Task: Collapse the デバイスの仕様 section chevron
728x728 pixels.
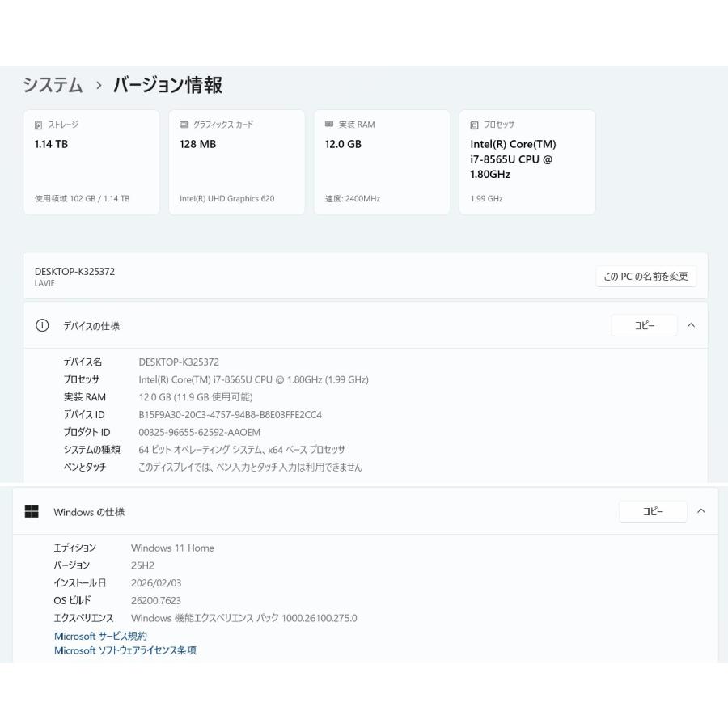Action: [x=691, y=325]
